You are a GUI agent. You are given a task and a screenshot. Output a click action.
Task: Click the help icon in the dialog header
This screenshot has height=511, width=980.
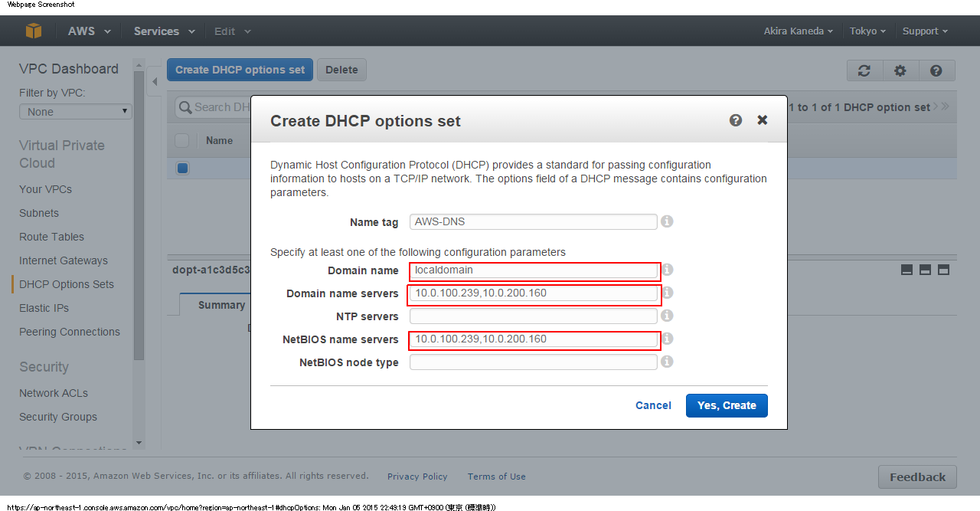point(736,120)
